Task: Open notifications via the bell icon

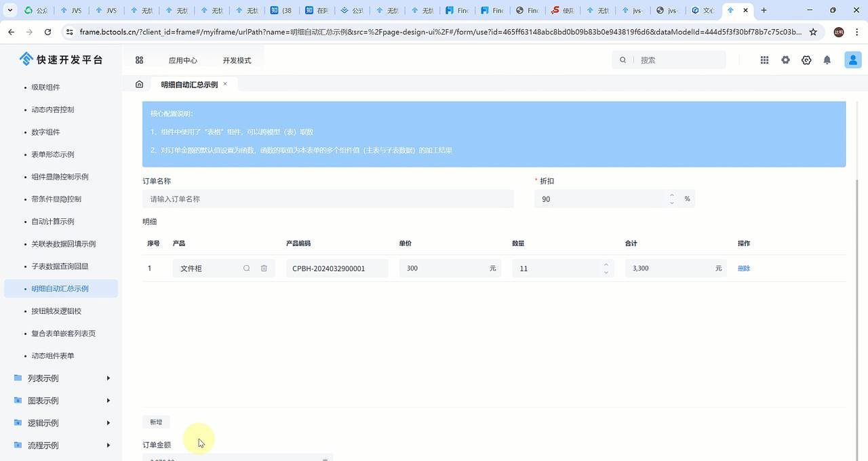Action: click(x=827, y=60)
